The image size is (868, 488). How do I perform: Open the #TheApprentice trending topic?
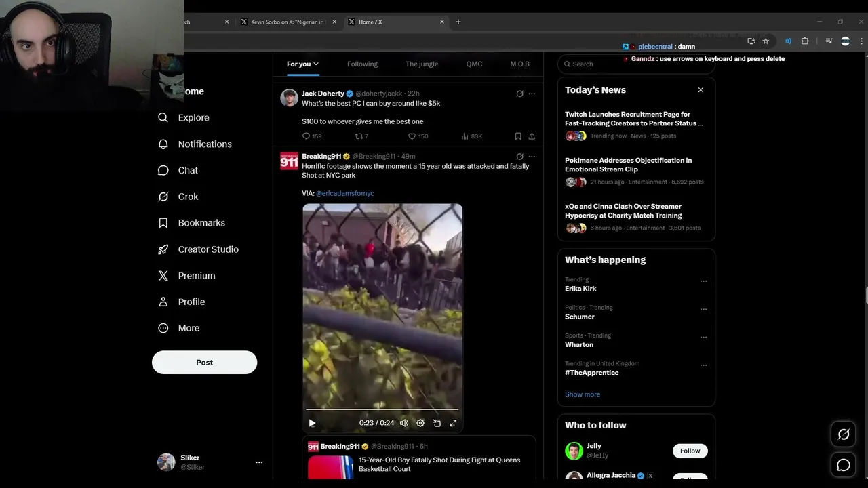tap(591, 373)
